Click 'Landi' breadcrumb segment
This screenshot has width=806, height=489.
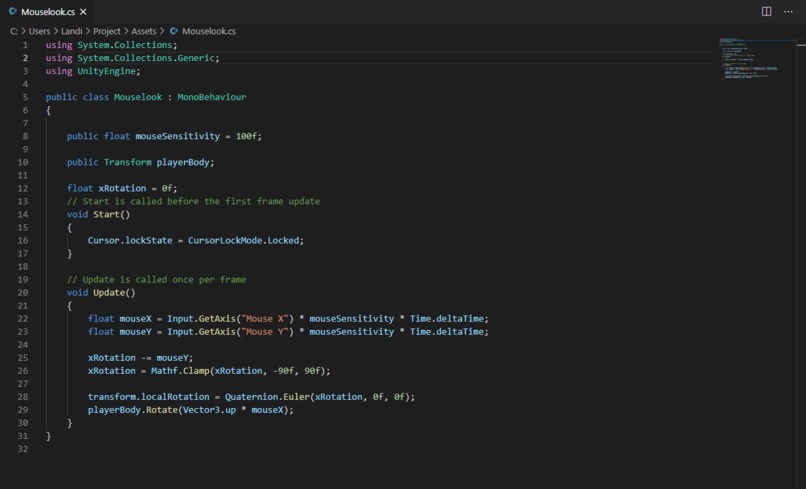point(71,31)
